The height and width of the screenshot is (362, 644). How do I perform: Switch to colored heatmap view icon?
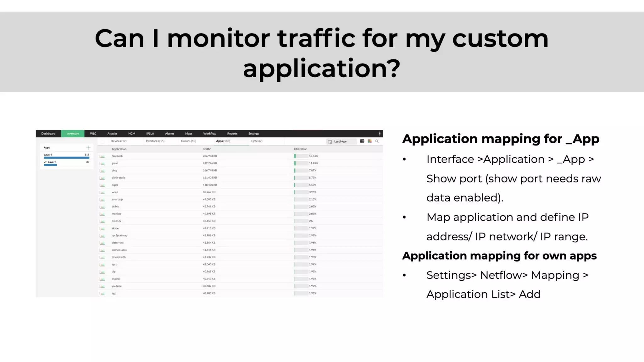click(369, 141)
